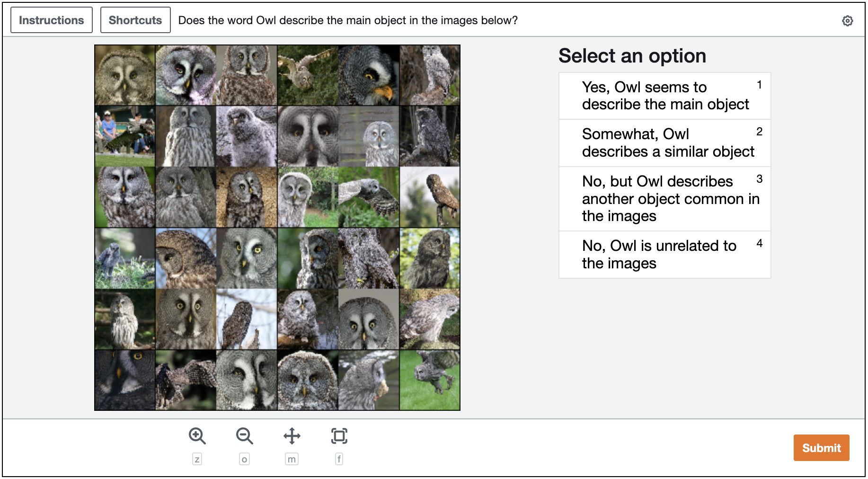Screen dimensions: 868x479
Task: Choose 'Somewhat, Owl describes a similar object'
Action: click(664, 143)
